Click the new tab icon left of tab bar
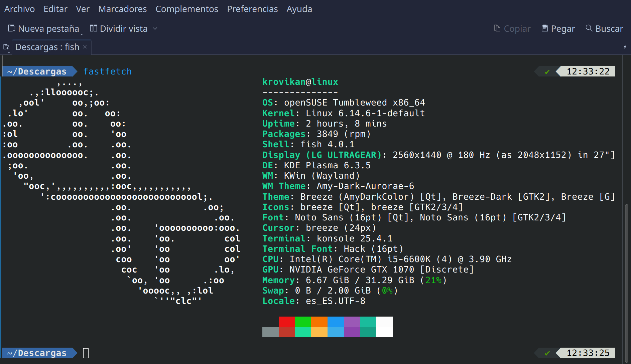 (x=6, y=47)
